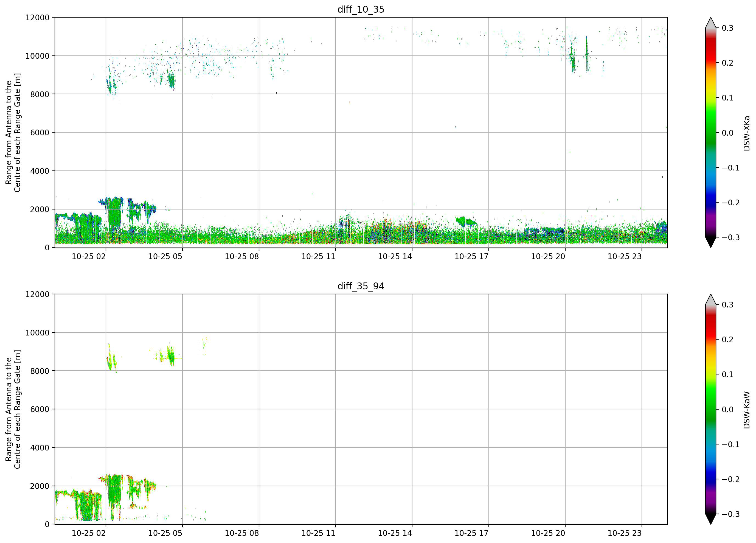The width and height of the screenshot is (756, 543).
Task: Select the DSW-KaW colorbar label
Action: point(746,410)
